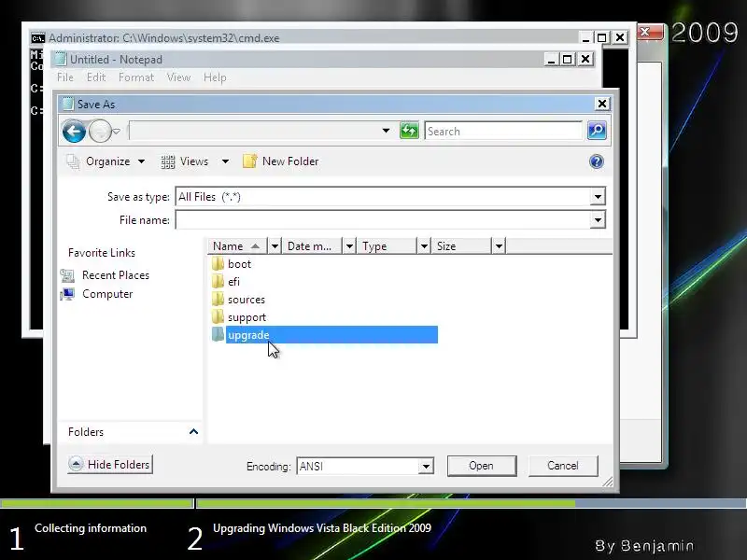Select the sources folder icon

click(218, 299)
